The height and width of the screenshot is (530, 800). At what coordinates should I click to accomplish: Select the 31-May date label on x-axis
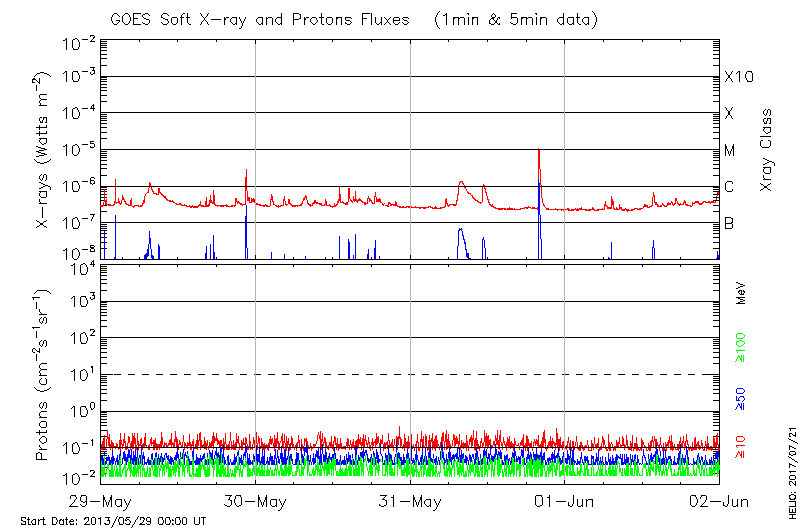click(x=410, y=501)
